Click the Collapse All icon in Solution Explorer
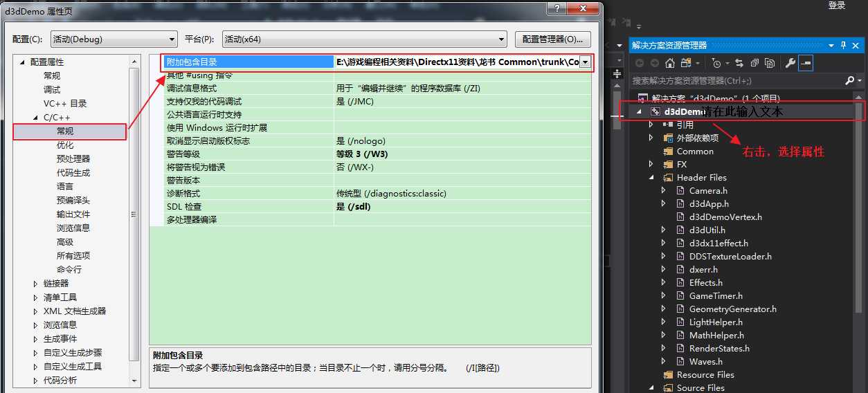 [754, 63]
